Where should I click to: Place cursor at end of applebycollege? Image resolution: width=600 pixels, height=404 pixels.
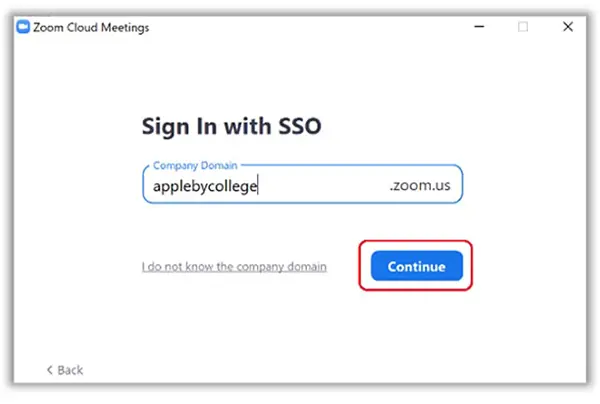258,186
